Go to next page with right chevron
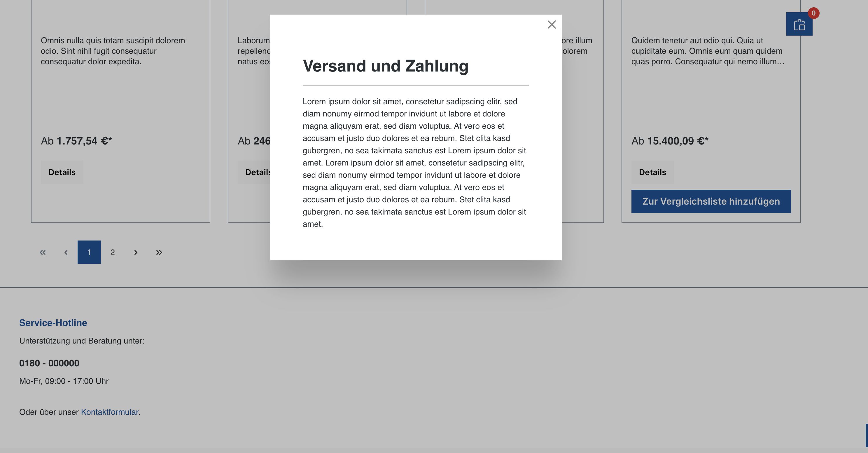868x453 pixels. pos(136,252)
